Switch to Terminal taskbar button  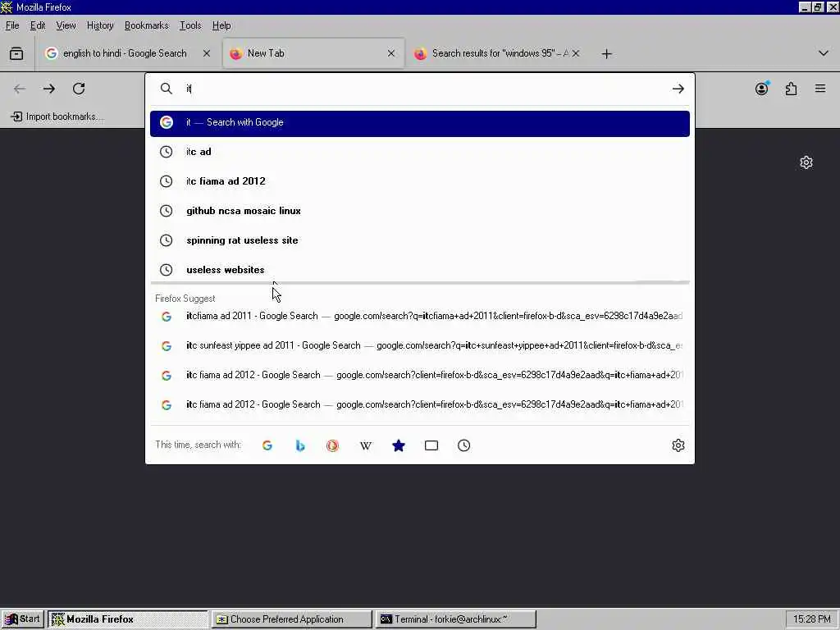coord(455,619)
